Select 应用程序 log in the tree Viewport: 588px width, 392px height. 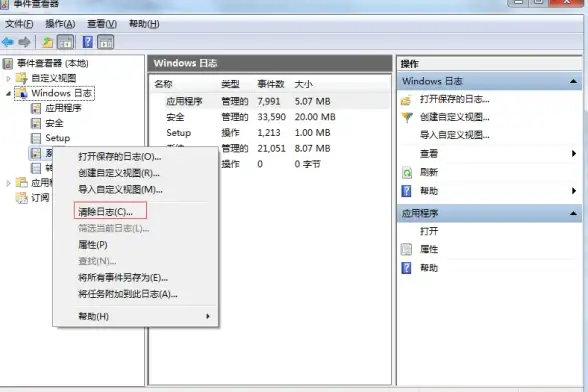pyautogui.click(x=63, y=108)
